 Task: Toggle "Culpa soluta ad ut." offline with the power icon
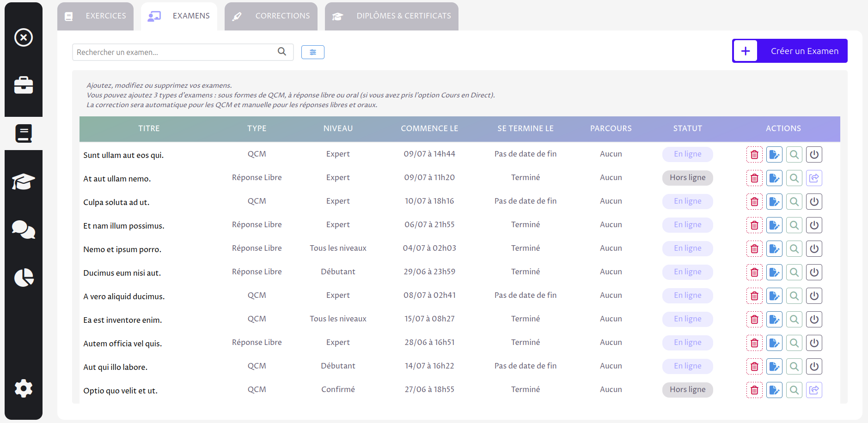[x=814, y=201]
